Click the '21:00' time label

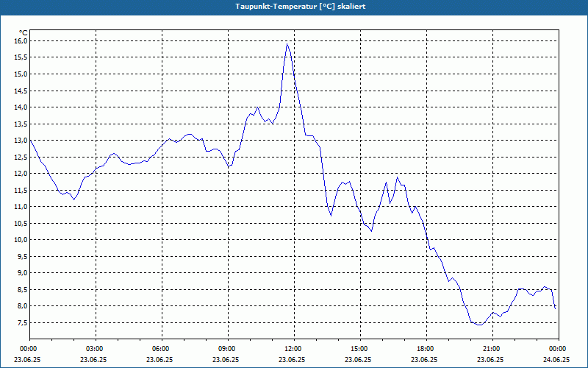[492, 349]
